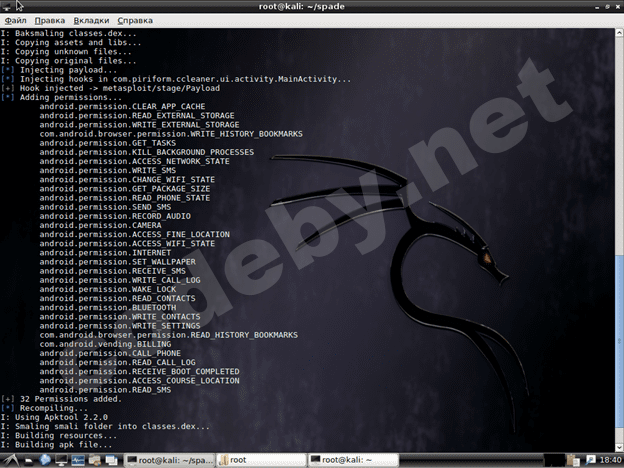Open the file manager icon in taskbar

[x=95, y=460]
